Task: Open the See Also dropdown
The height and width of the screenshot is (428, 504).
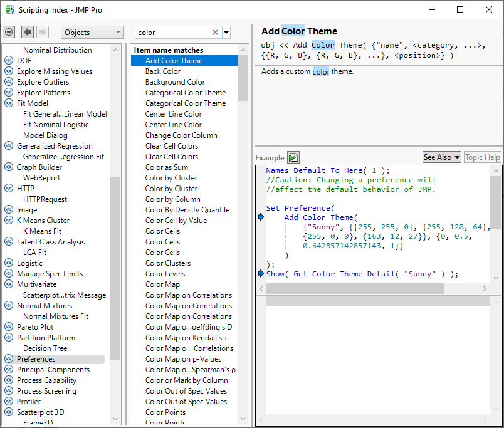Action: 441,157
